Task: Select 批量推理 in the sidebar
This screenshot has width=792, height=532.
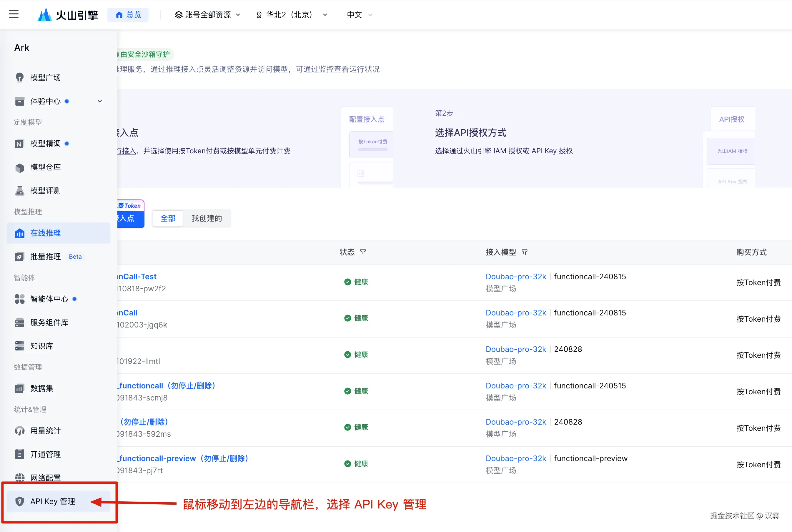Action: pyautogui.click(x=46, y=257)
